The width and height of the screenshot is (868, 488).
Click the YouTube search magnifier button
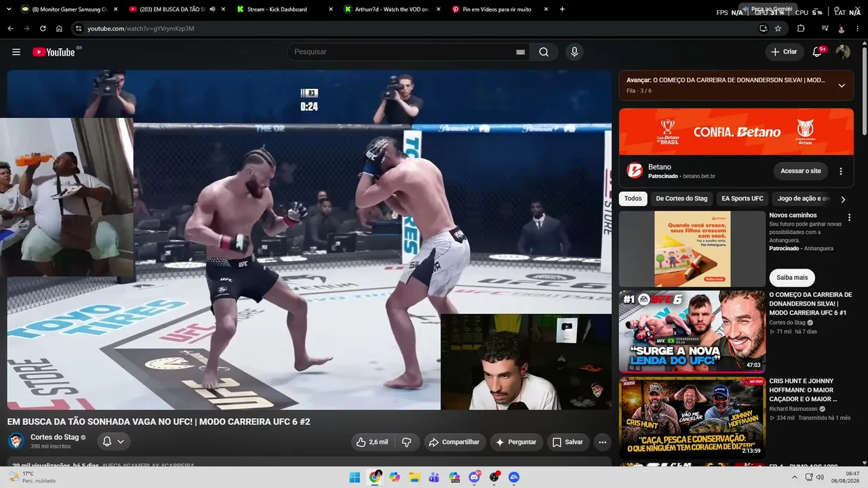[x=544, y=52]
